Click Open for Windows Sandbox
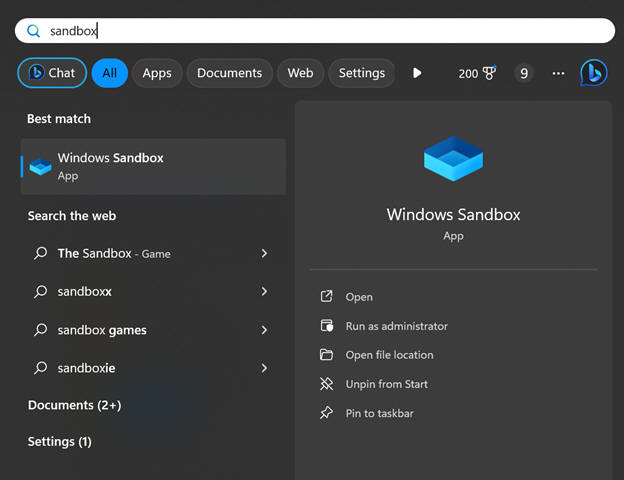Screen dimensions: 624x480 click(359, 297)
